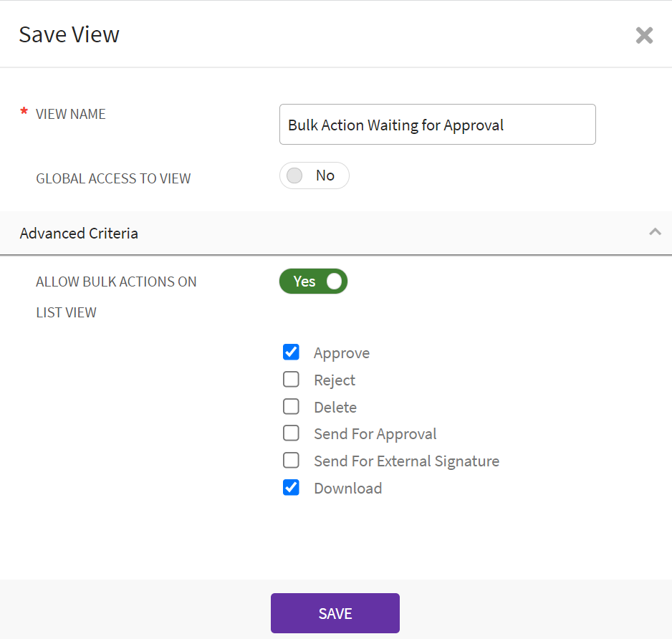Click the Save View dialog title

click(69, 34)
